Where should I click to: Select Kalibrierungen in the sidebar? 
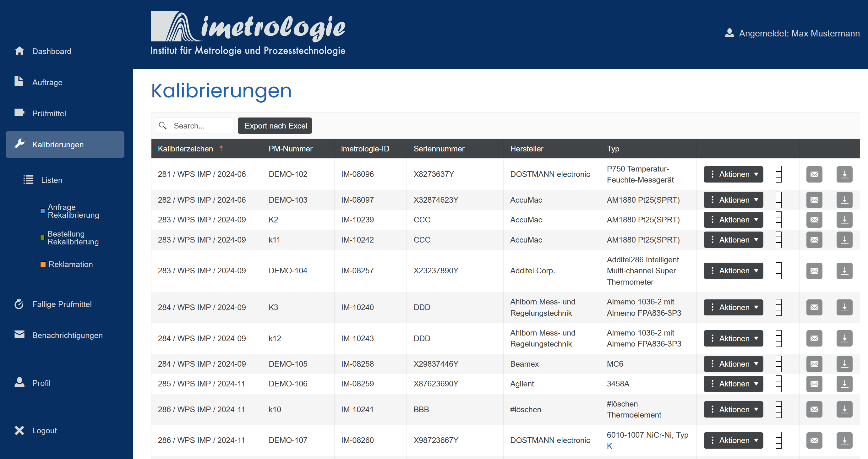tap(65, 145)
